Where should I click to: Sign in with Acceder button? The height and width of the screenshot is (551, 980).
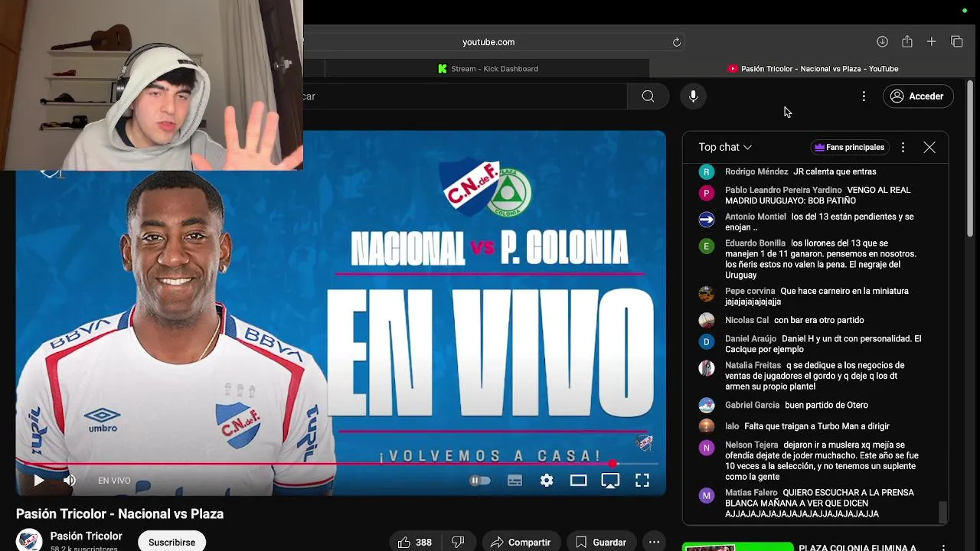click(x=917, y=96)
